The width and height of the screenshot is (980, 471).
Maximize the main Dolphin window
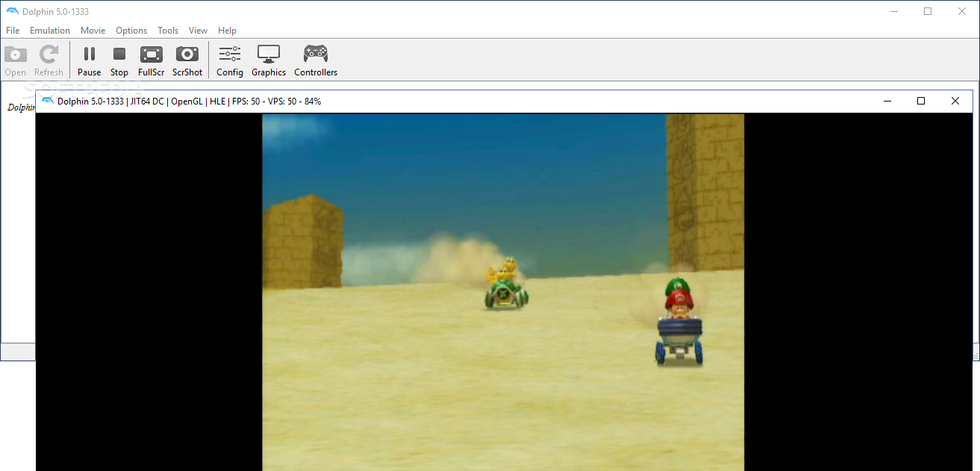[928, 11]
